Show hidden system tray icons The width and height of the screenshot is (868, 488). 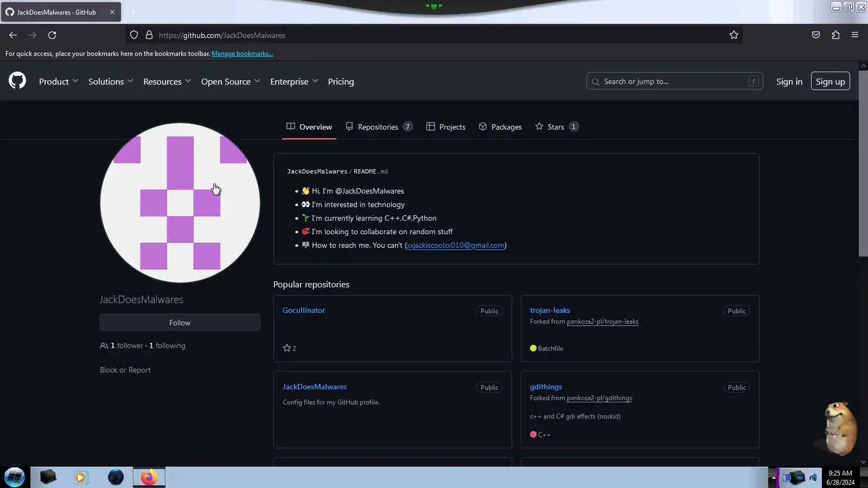(774, 478)
